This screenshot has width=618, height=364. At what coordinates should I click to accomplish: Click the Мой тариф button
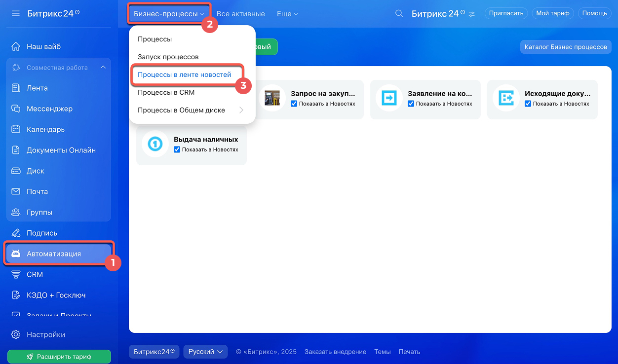point(552,13)
